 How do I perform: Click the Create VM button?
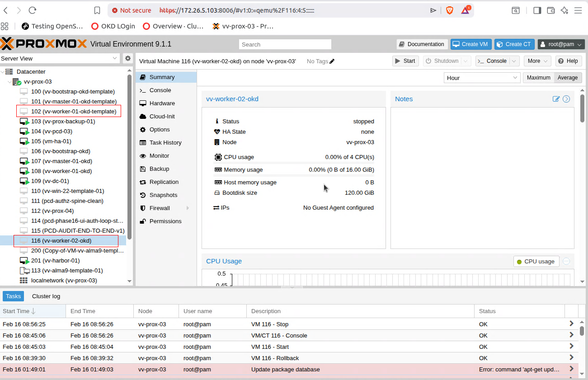(470, 44)
